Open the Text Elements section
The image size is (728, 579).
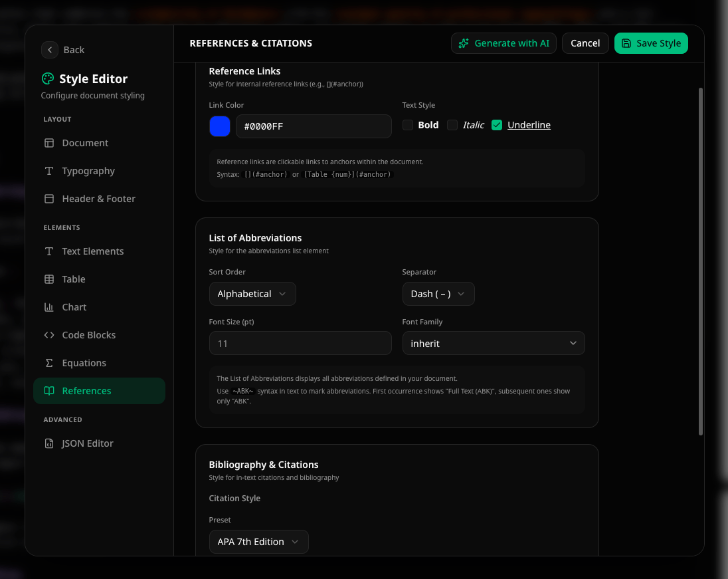tap(100, 251)
